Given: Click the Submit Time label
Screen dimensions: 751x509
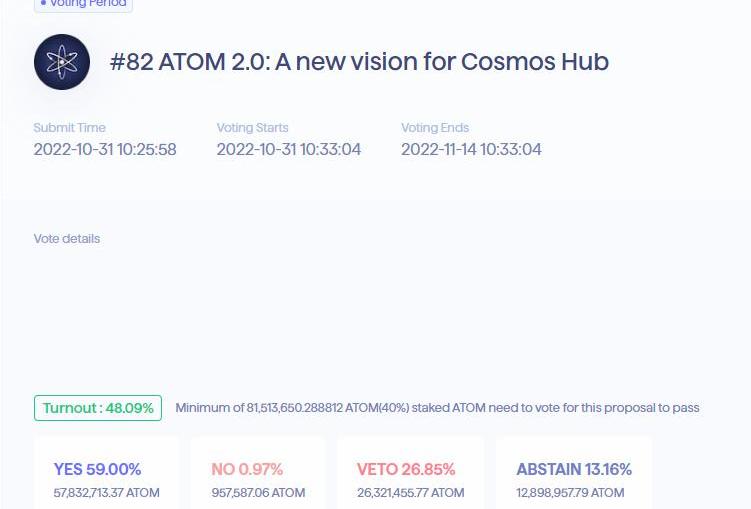Looking at the screenshot, I should click(69, 128).
